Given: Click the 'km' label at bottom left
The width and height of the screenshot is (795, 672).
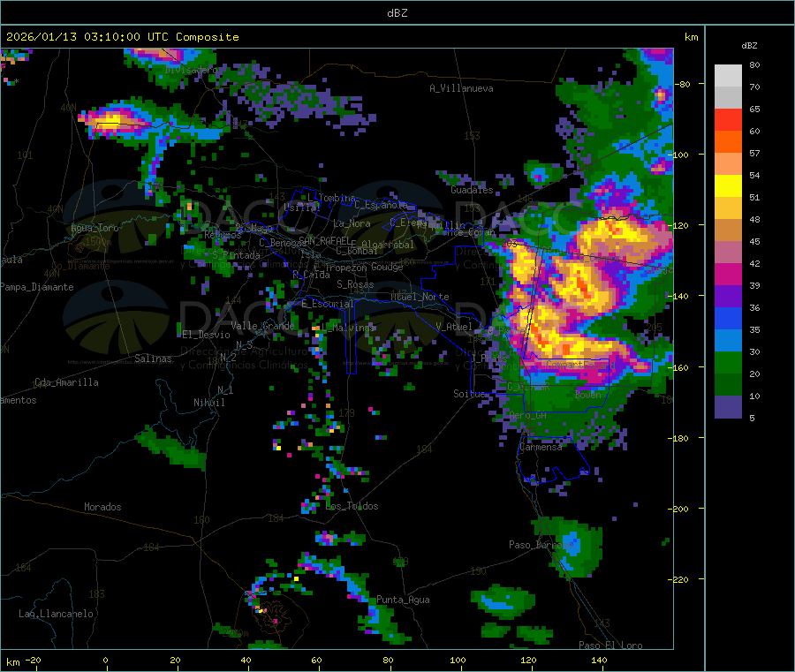Looking at the screenshot, I should [12, 662].
